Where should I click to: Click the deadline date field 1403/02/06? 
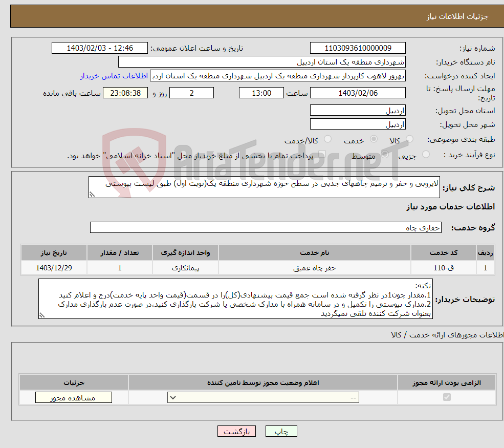click(x=358, y=93)
